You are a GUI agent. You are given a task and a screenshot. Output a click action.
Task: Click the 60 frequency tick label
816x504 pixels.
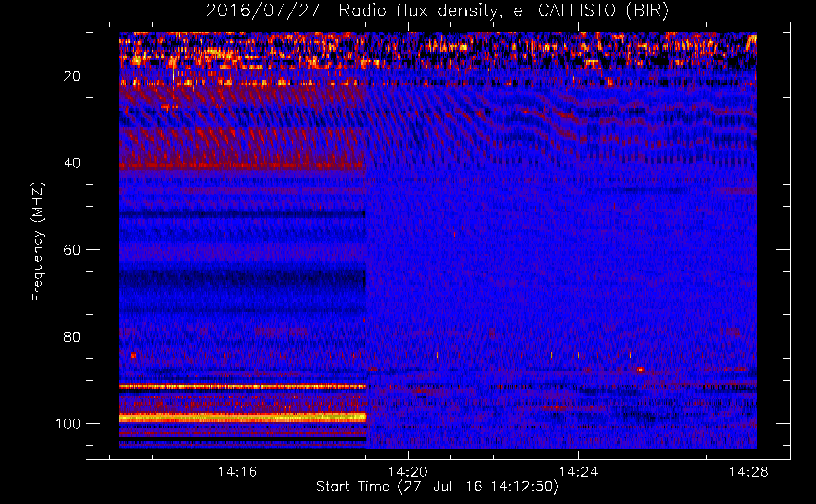pyautogui.click(x=73, y=250)
